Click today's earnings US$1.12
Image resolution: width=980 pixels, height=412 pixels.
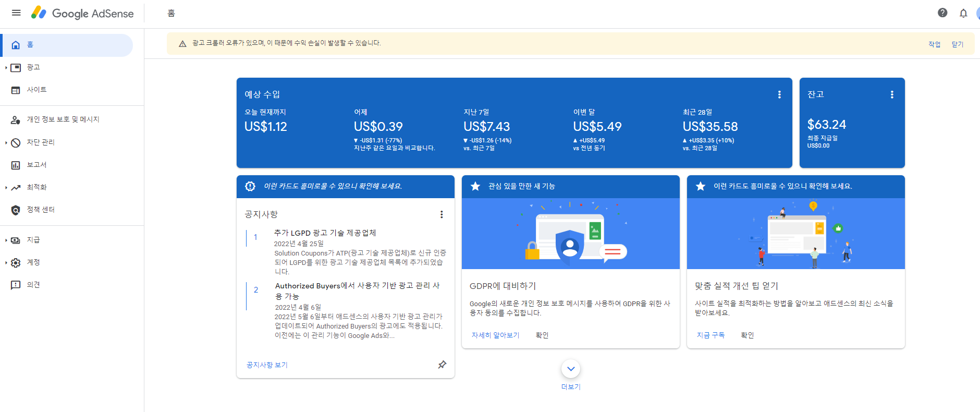[x=266, y=127]
